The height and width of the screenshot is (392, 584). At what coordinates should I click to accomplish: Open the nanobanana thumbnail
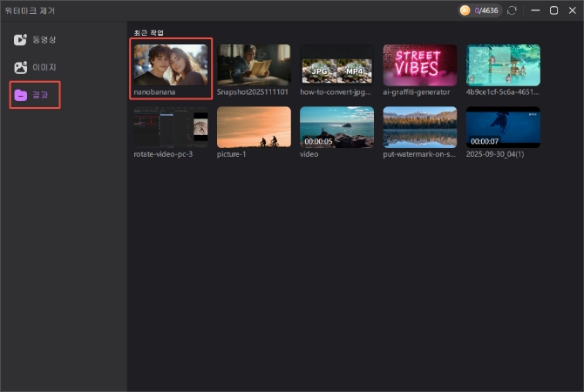[x=171, y=64]
